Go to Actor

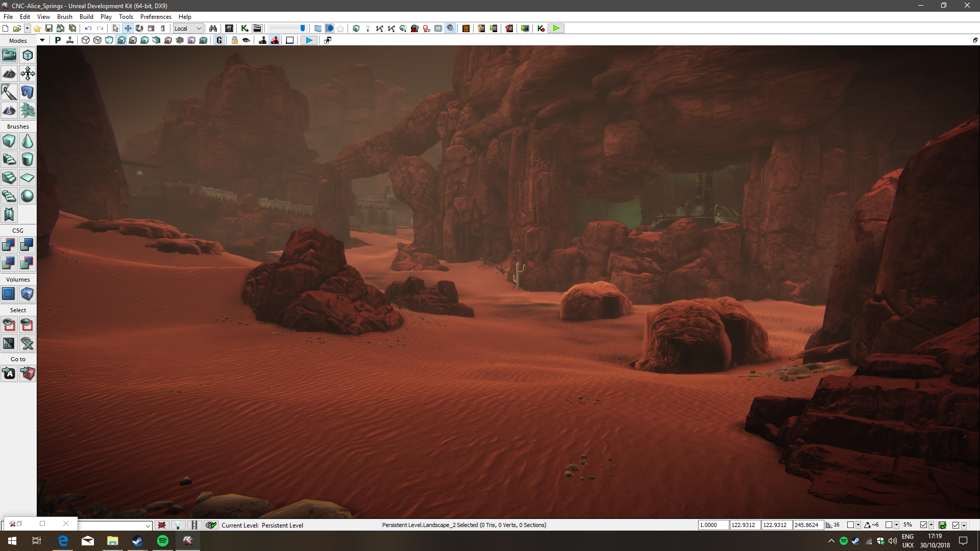click(9, 373)
